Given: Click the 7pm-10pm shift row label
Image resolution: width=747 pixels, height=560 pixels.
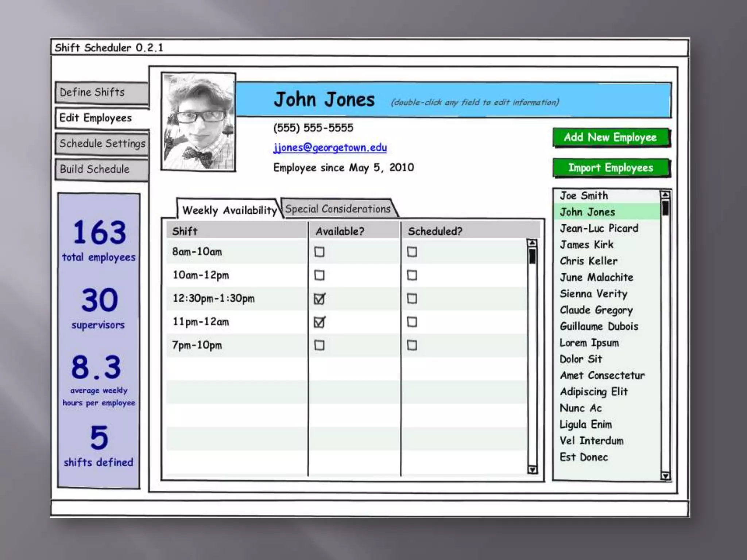Looking at the screenshot, I should (x=197, y=345).
